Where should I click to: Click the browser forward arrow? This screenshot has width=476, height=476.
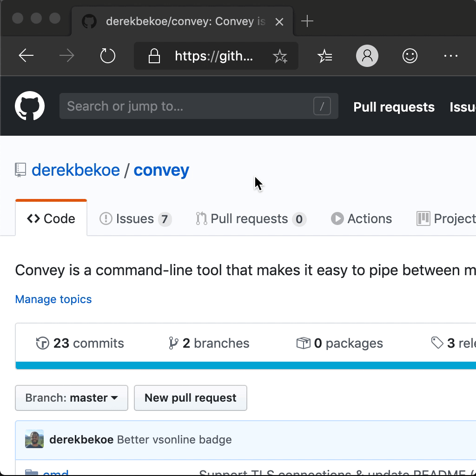(x=67, y=56)
